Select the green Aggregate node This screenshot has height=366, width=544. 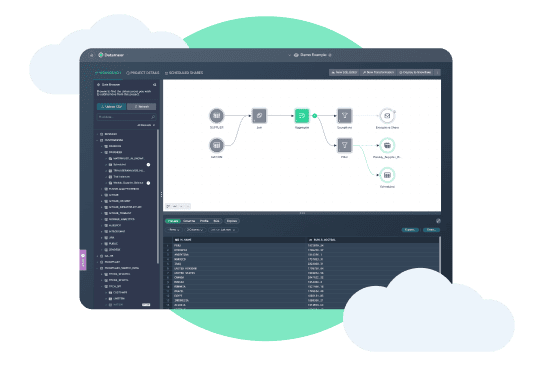pyautogui.click(x=301, y=116)
